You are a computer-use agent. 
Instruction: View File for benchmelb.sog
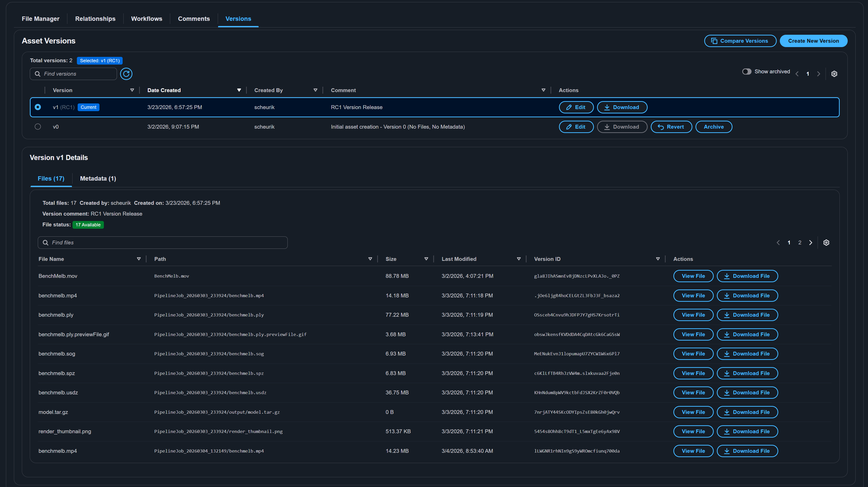tap(693, 353)
